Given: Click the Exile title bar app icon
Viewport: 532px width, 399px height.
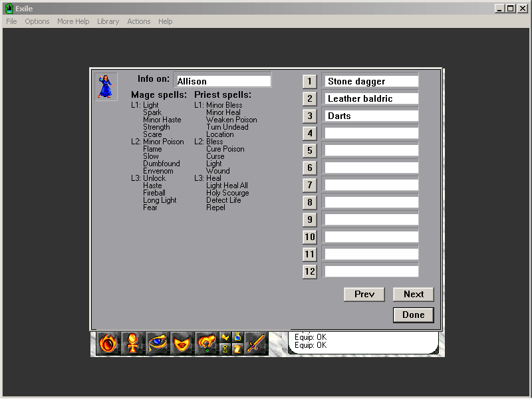Looking at the screenshot, I should coord(9,8).
